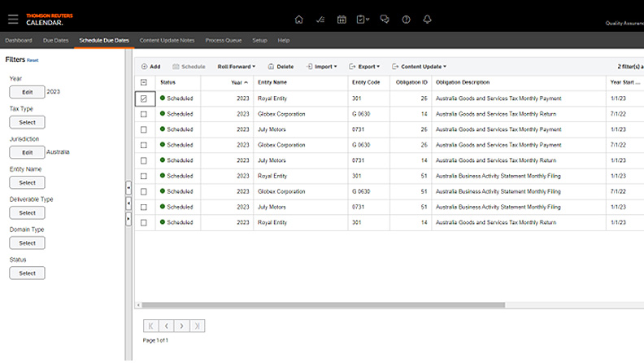644x363 pixels.
Task: Click the Add button in toolbar
Action: [150, 66]
